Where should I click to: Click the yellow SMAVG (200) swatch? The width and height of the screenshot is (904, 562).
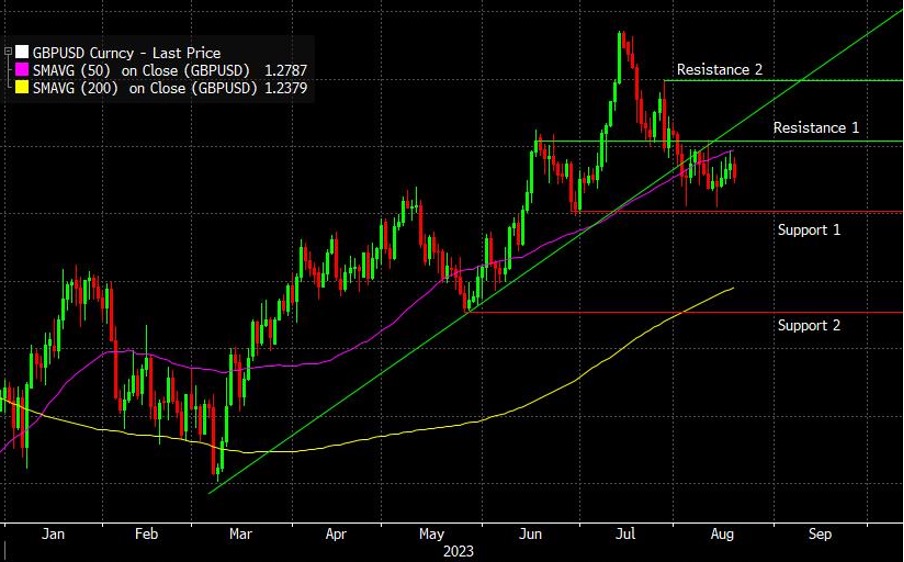point(21,88)
